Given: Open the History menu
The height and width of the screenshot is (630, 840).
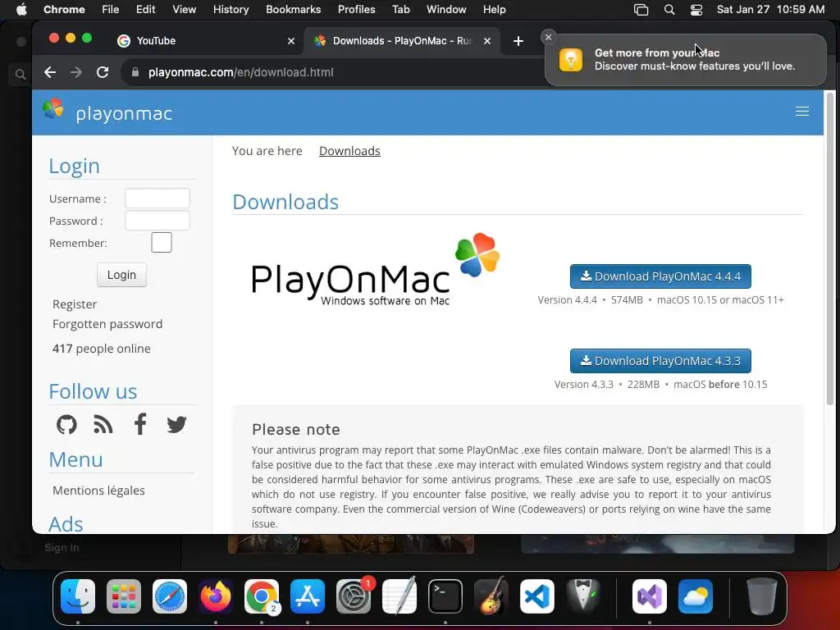Looking at the screenshot, I should [231, 10].
